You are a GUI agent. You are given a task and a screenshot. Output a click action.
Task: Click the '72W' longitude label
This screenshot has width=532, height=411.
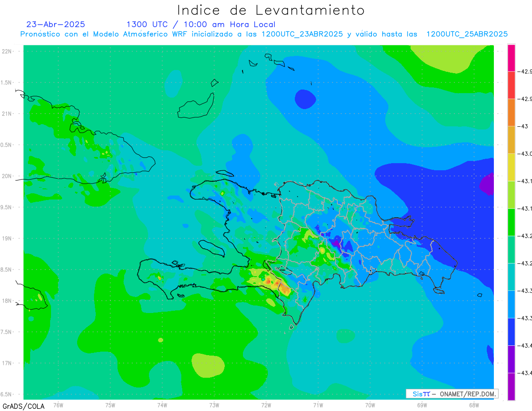(266, 405)
